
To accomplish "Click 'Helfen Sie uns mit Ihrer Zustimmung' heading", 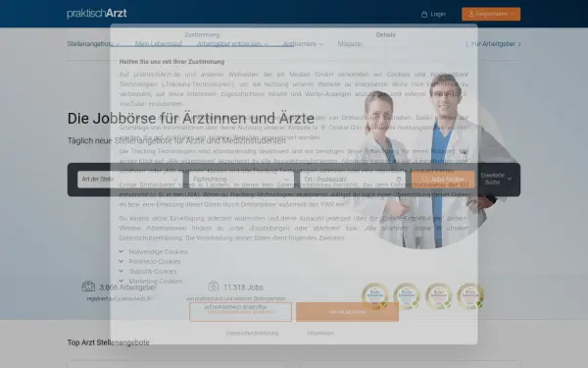I will 171,62.
